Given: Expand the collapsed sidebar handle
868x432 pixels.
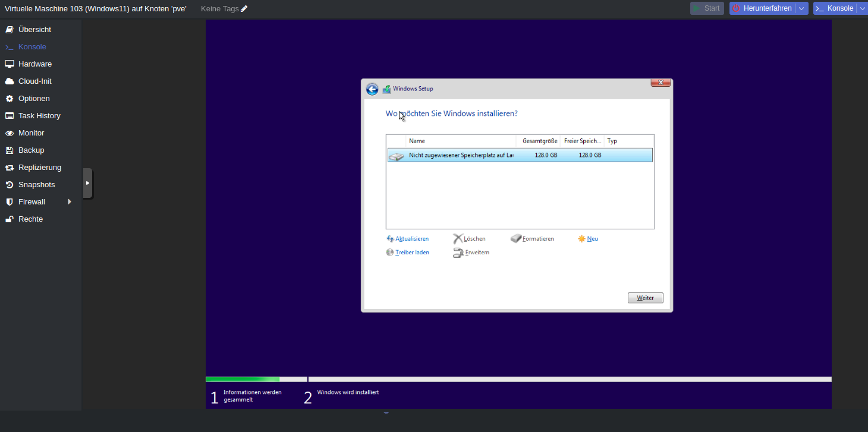Looking at the screenshot, I should point(87,183).
